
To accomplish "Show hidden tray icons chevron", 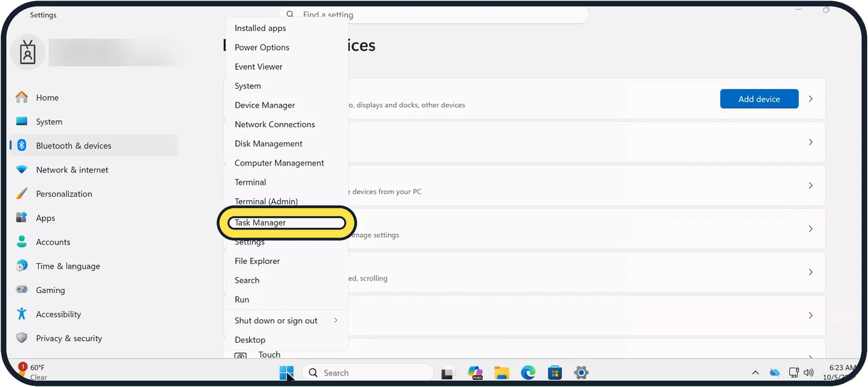I will click(755, 373).
